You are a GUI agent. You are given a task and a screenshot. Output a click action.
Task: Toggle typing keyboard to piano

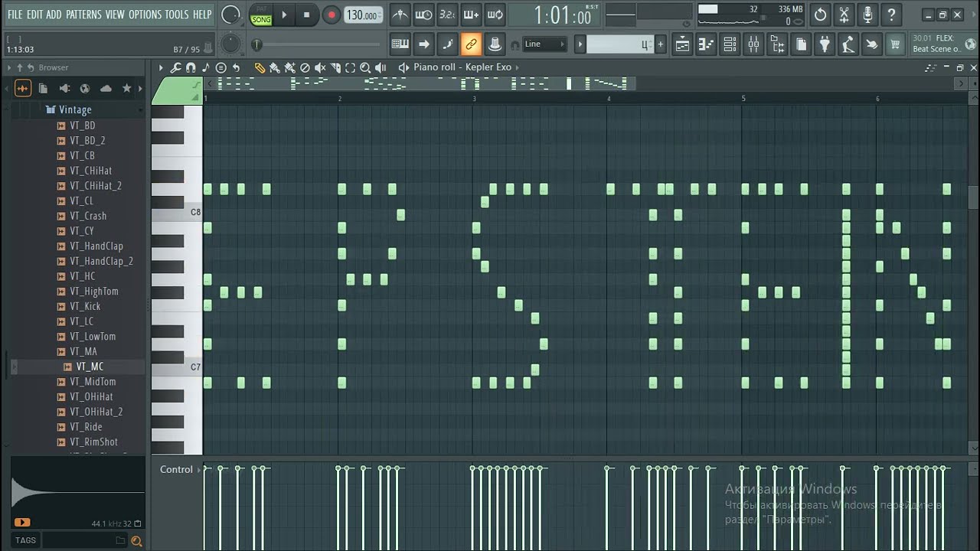tap(400, 44)
